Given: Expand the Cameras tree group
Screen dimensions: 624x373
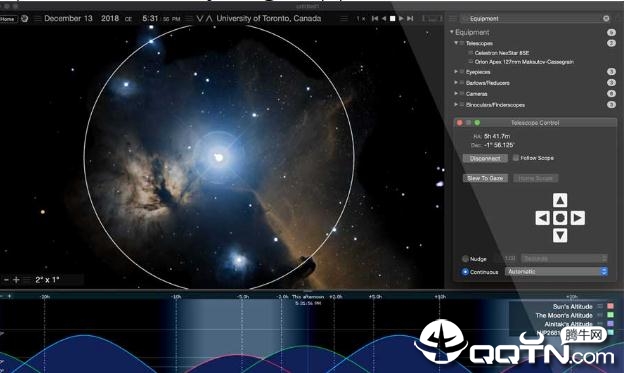Looking at the screenshot, I should click(456, 94).
